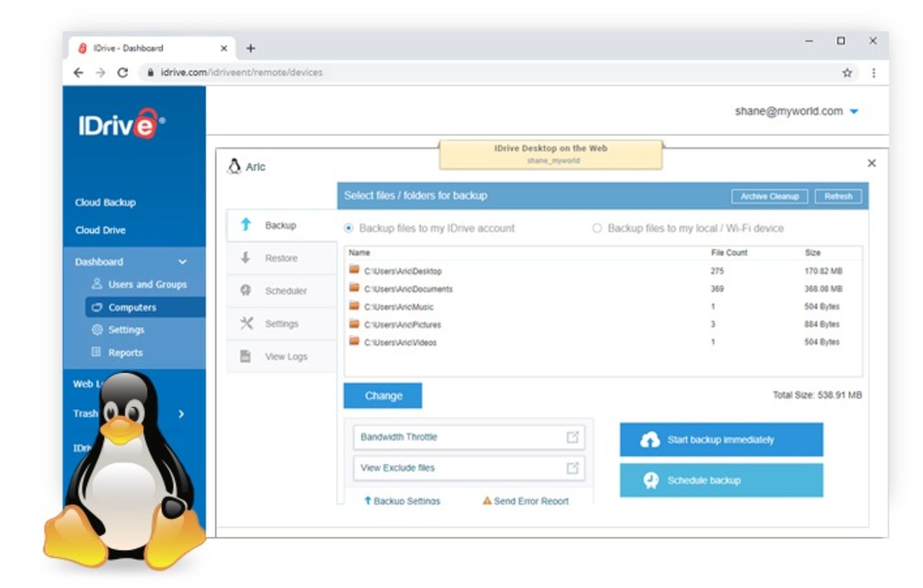Click the File Count column header
923x588 pixels.
[729, 252]
